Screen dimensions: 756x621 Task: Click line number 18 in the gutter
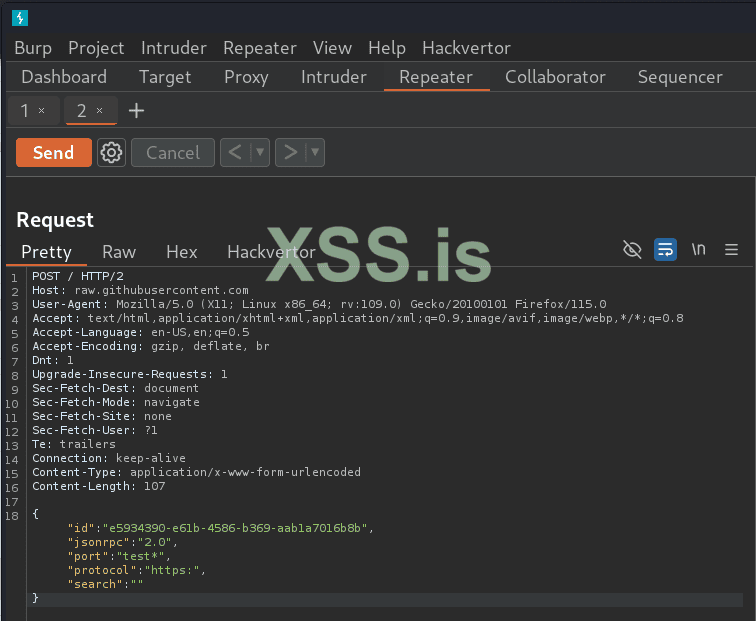tap(12, 516)
